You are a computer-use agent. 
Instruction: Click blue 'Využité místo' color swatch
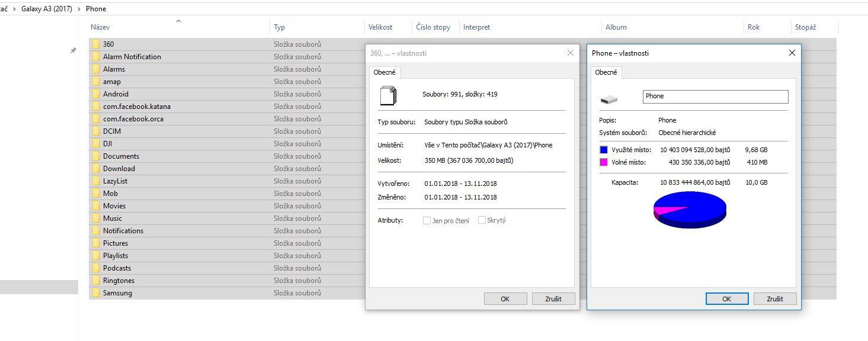tap(604, 150)
